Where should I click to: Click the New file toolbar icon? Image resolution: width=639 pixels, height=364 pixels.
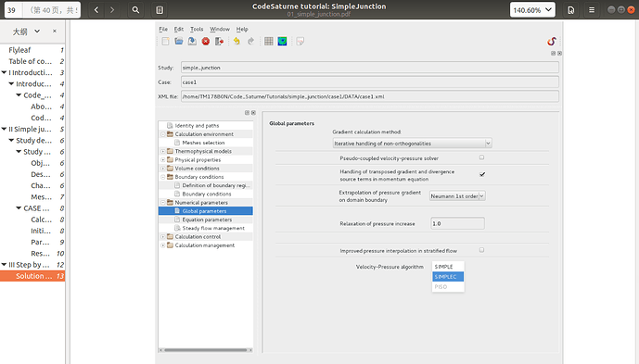pos(165,41)
